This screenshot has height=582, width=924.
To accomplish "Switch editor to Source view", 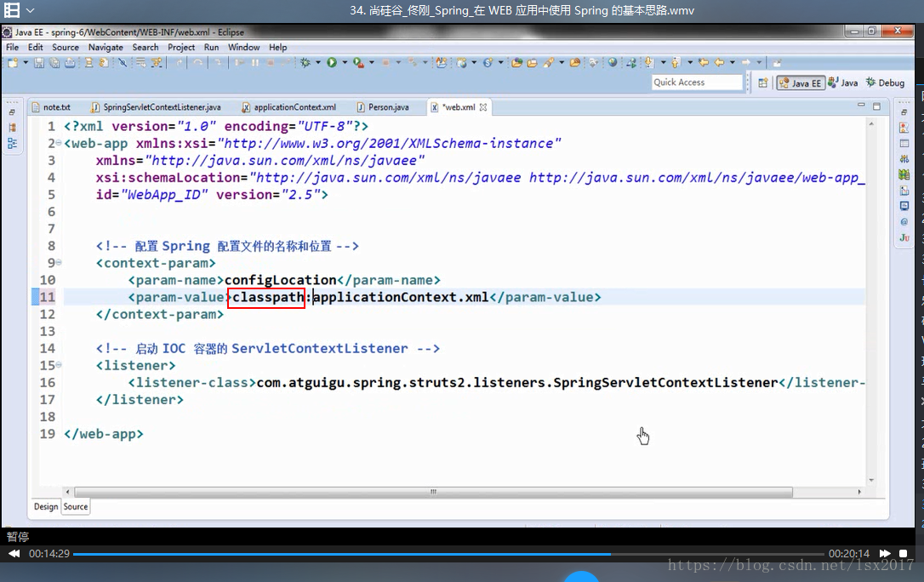I will [x=76, y=506].
